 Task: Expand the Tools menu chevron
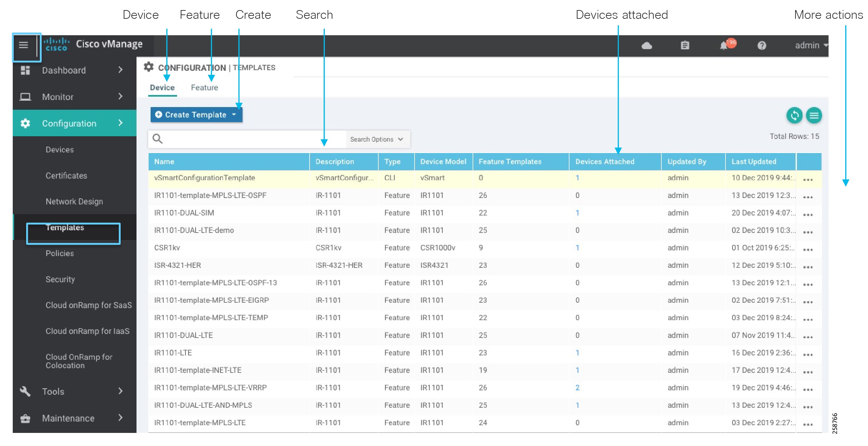[x=121, y=391]
